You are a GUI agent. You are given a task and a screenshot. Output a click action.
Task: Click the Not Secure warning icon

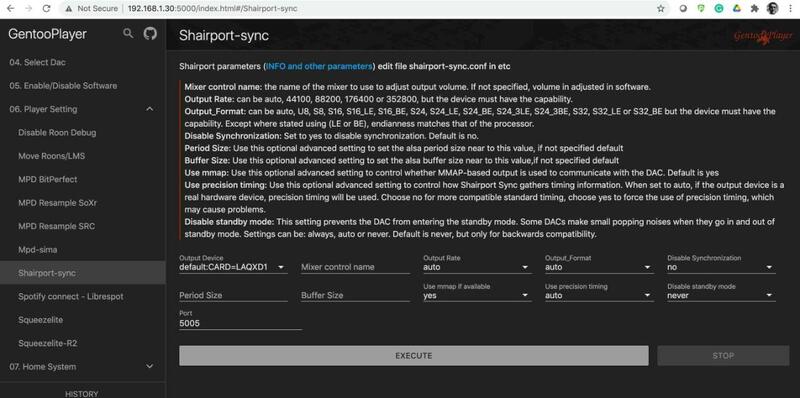point(68,9)
